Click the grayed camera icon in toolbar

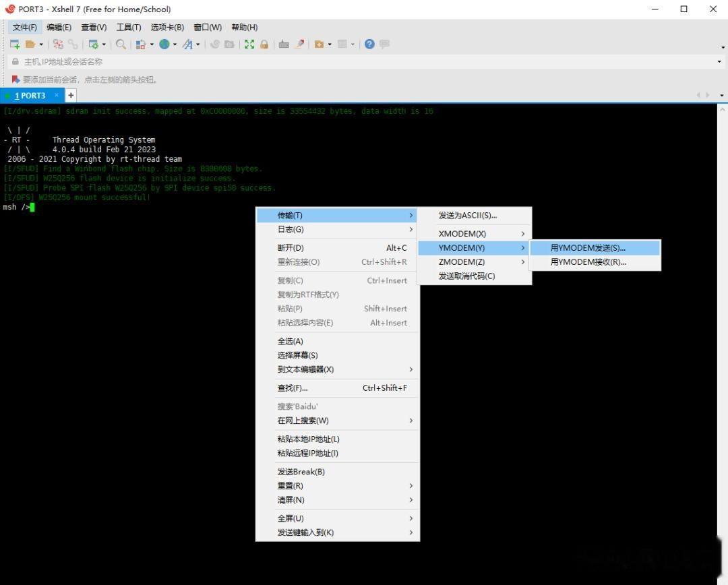coord(229,44)
